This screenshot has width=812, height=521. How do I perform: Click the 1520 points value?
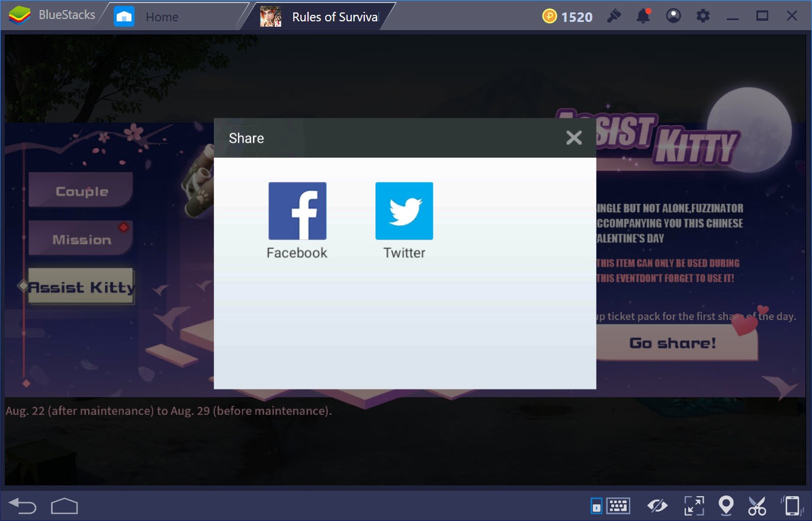(x=577, y=17)
